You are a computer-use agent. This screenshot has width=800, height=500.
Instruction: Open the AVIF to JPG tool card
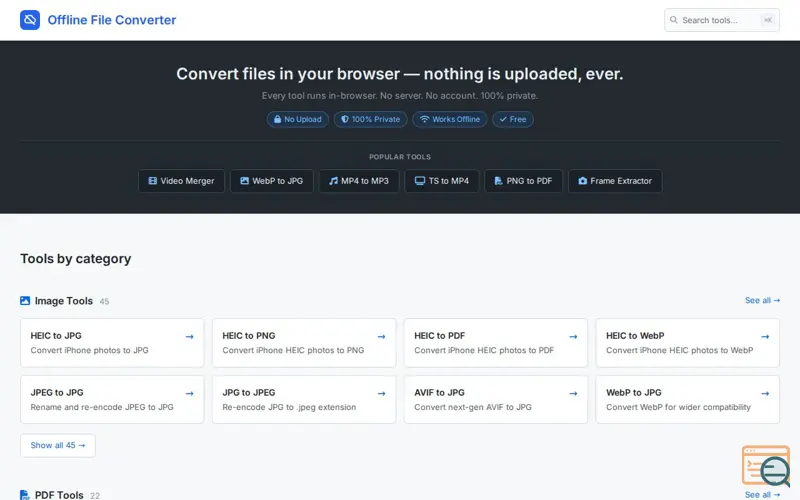(496, 399)
